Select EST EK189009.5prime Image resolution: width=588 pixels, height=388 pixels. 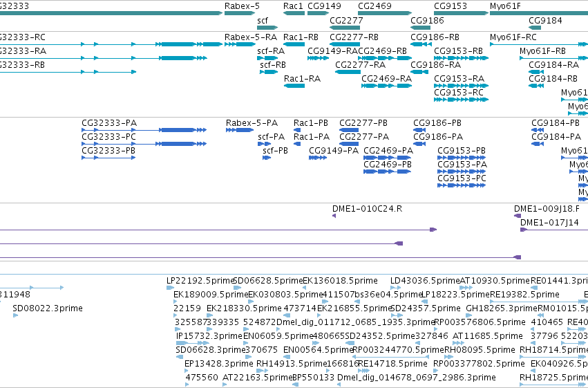[175, 302]
